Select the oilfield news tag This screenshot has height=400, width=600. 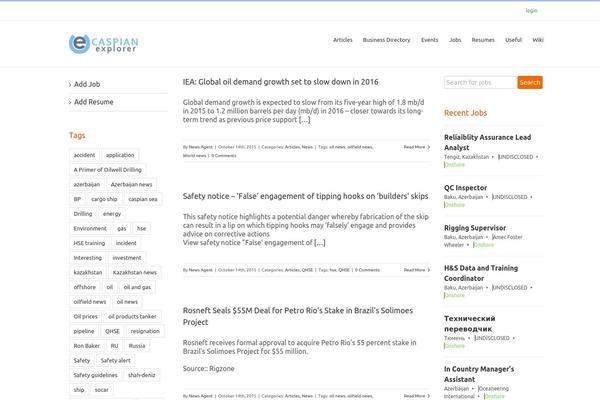point(90,302)
